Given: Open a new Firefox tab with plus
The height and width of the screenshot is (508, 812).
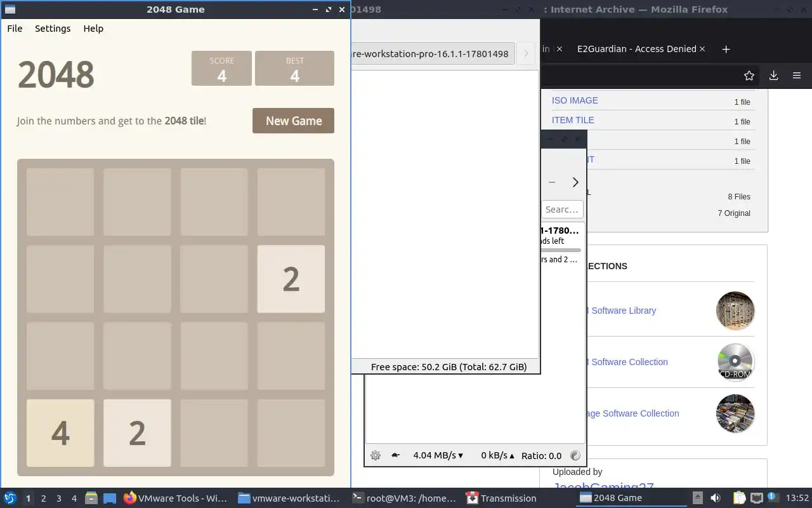Looking at the screenshot, I should point(726,49).
